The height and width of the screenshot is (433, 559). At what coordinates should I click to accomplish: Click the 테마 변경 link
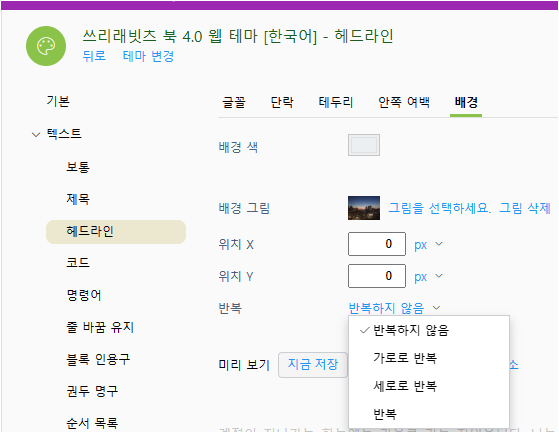[x=148, y=56]
